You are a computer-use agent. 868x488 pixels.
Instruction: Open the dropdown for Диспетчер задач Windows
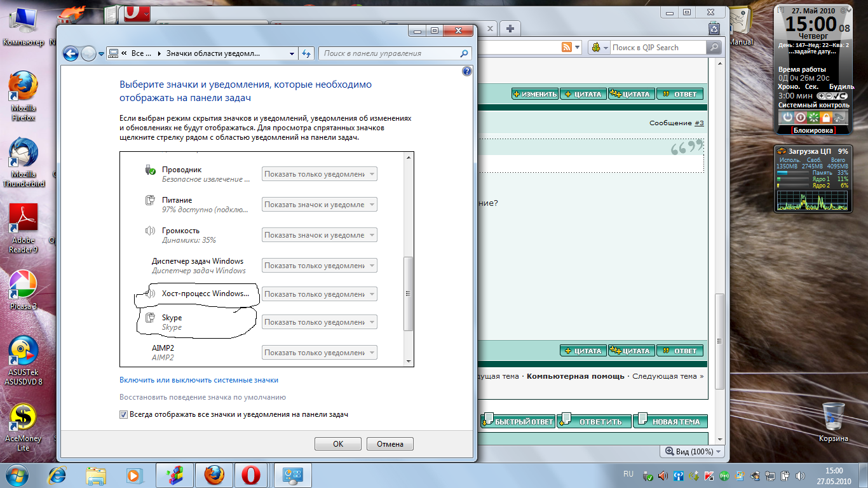point(320,266)
